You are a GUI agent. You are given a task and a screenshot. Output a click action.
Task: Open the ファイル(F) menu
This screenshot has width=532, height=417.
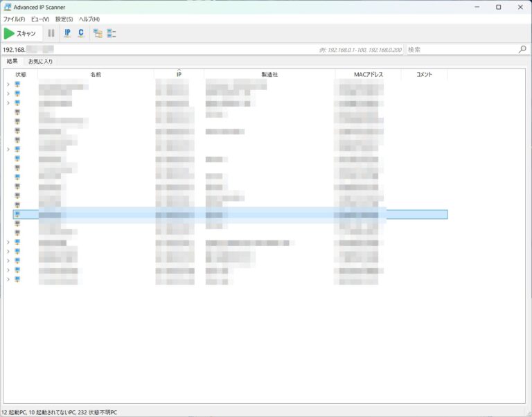coord(15,19)
